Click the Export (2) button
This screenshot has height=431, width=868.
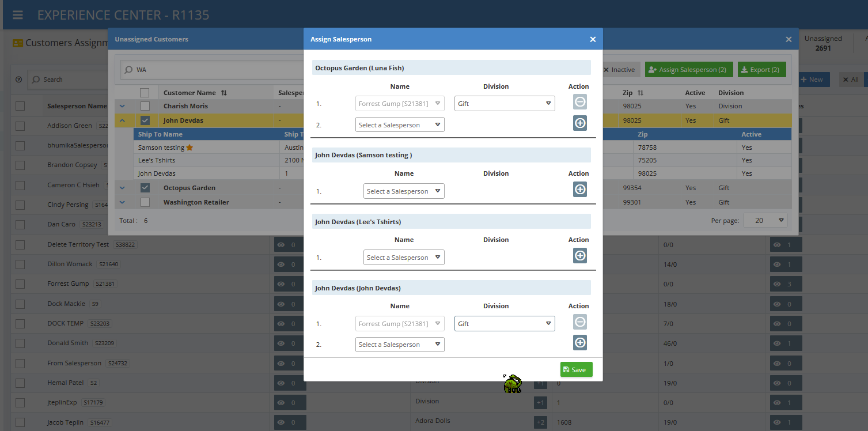[761, 70]
